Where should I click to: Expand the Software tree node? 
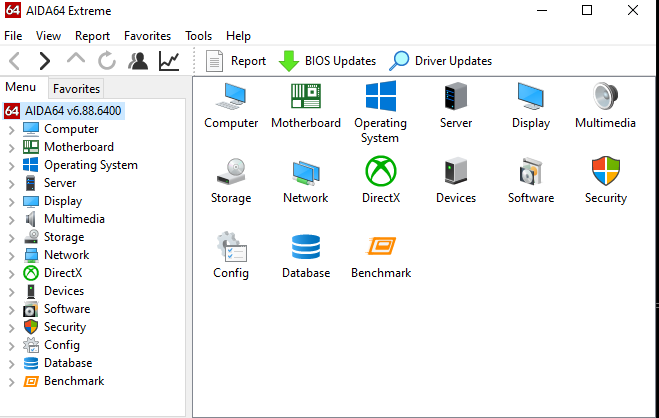tap(11, 310)
